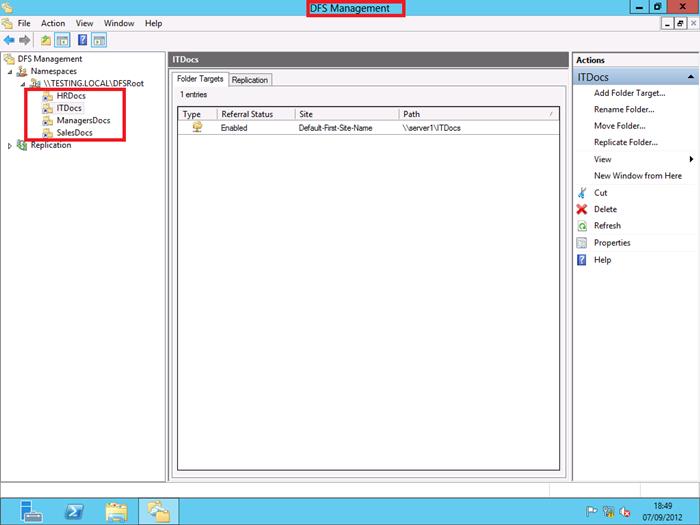Open the Help menu in menu bar
The height and width of the screenshot is (525, 700).
point(153,23)
